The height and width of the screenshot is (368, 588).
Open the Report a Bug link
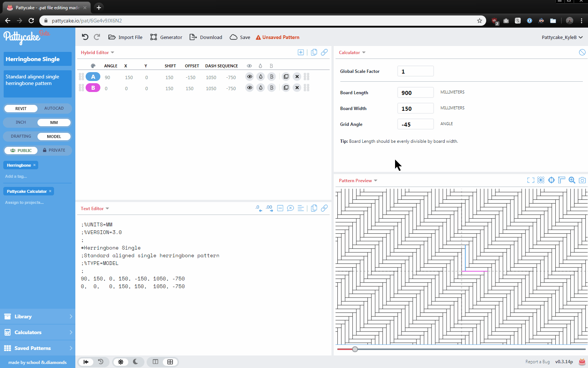[537, 362]
